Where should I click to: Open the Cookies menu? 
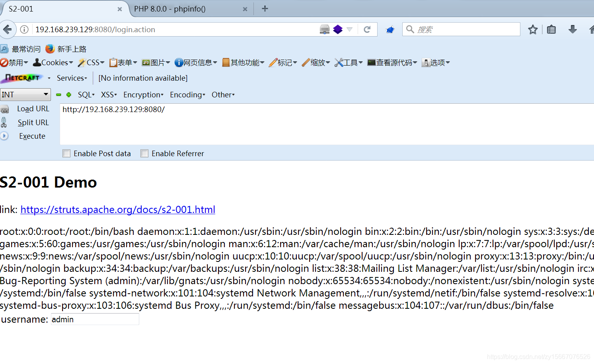pos(53,62)
